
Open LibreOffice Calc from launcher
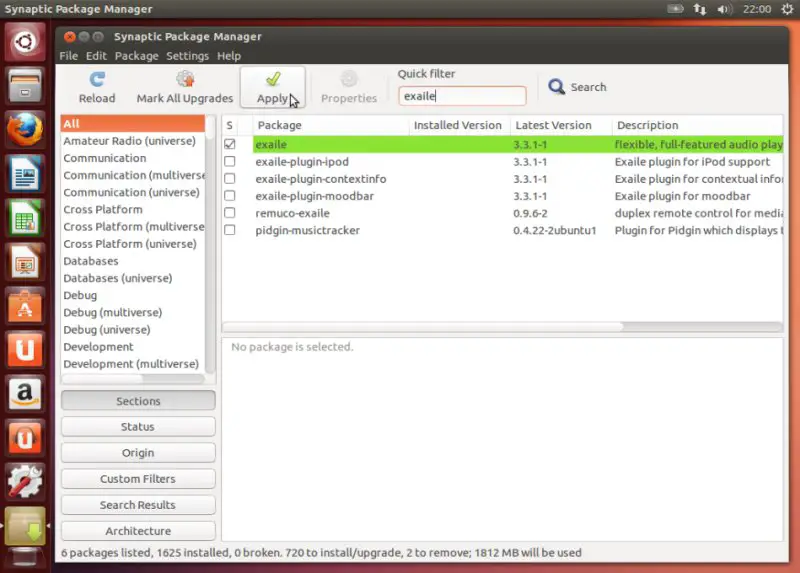[x=24, y=218]
